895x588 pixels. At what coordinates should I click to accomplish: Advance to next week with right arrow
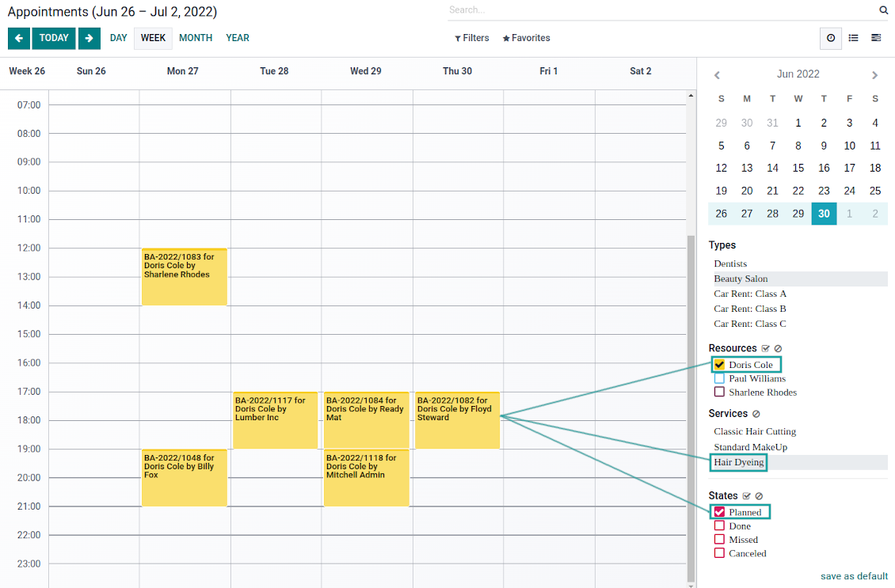click(x=89, y=38)
